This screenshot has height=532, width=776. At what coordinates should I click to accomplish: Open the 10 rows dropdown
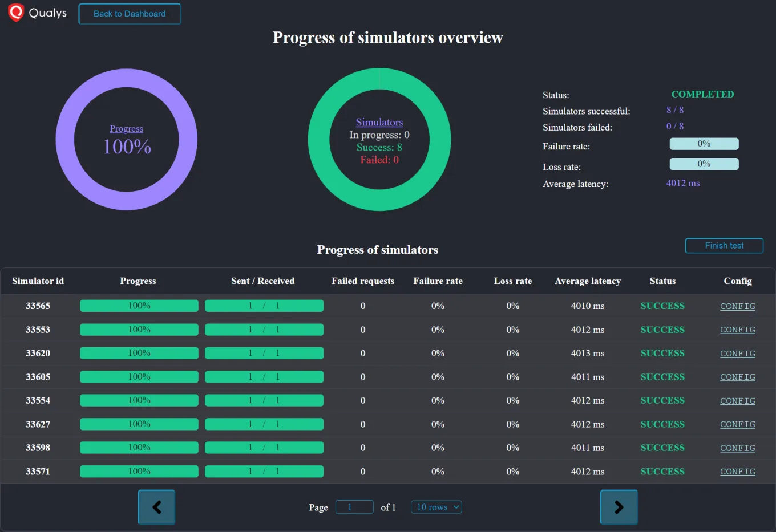pyautogui.click(x=436, y=507)
